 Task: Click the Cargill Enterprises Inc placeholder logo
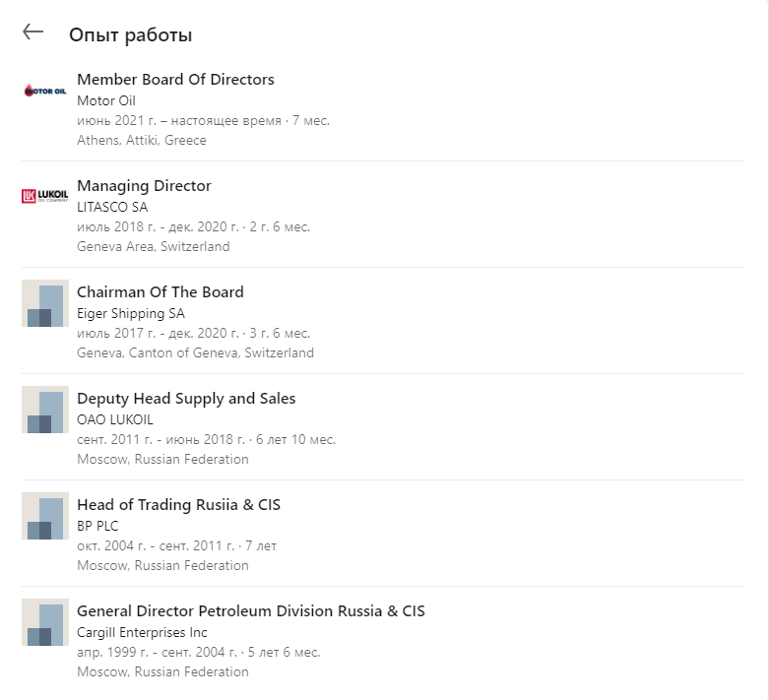[x=44, y=622]
